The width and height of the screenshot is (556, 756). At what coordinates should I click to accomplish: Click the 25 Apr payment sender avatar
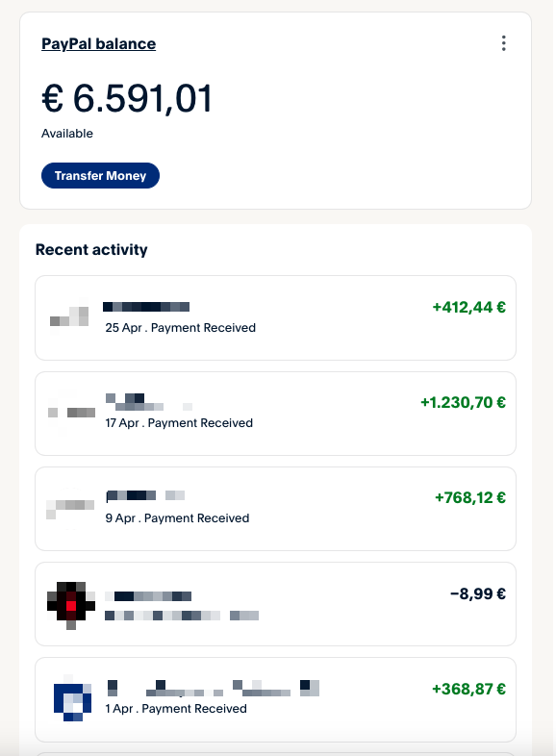coord(69,315)
